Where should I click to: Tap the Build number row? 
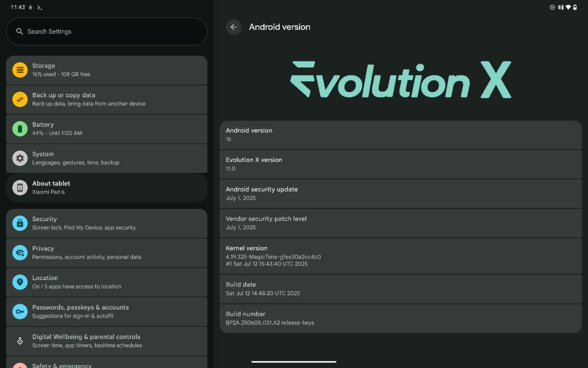click(401, 318)
